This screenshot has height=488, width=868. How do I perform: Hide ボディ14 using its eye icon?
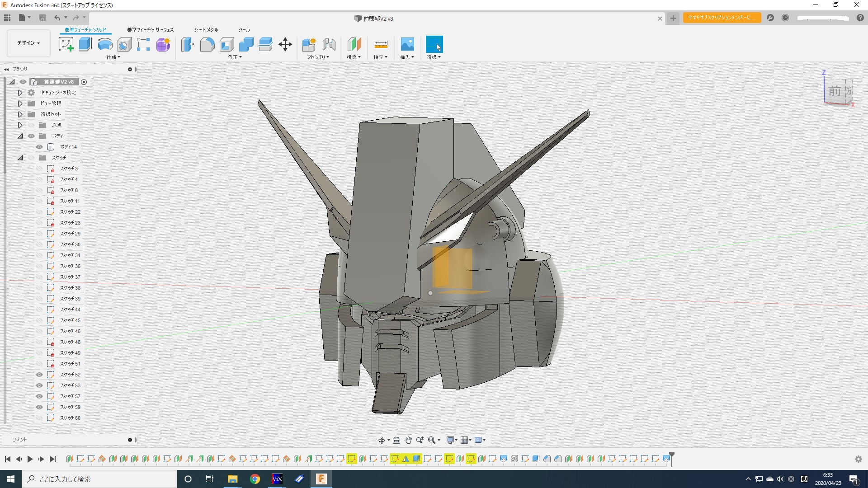39,147
